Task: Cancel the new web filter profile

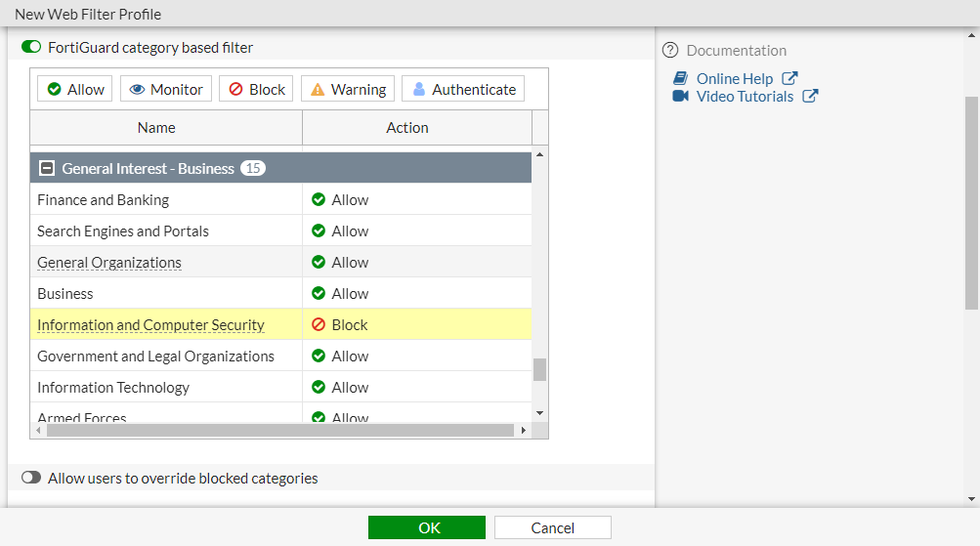Action: click(552, 527)
